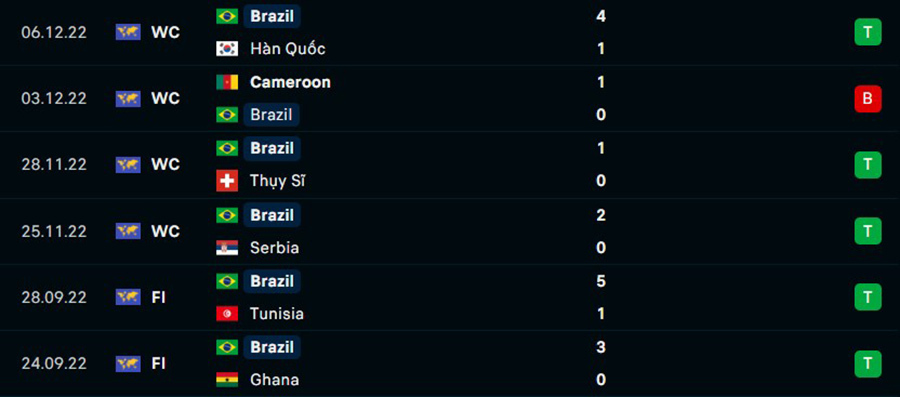Click the South Korea flag icon
900x397 pixels.
coord(227,49)
